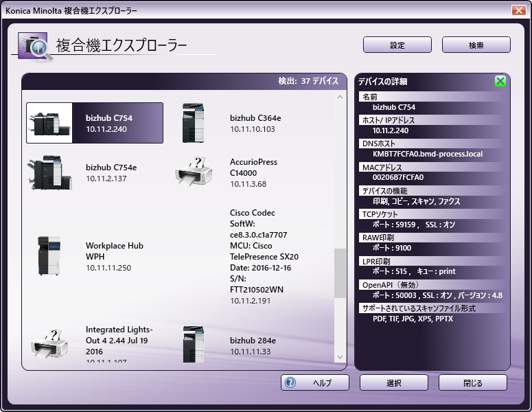Click the DNS host value KMBT7FCFA0.bmd-process.local
This screenshot has width=532, height=412.
[x=428, y=154]
